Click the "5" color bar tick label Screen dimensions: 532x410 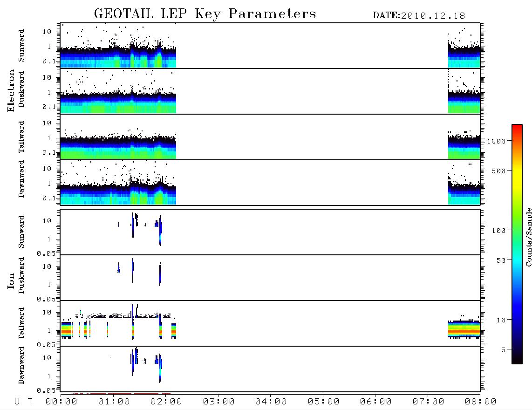point(504,350)
